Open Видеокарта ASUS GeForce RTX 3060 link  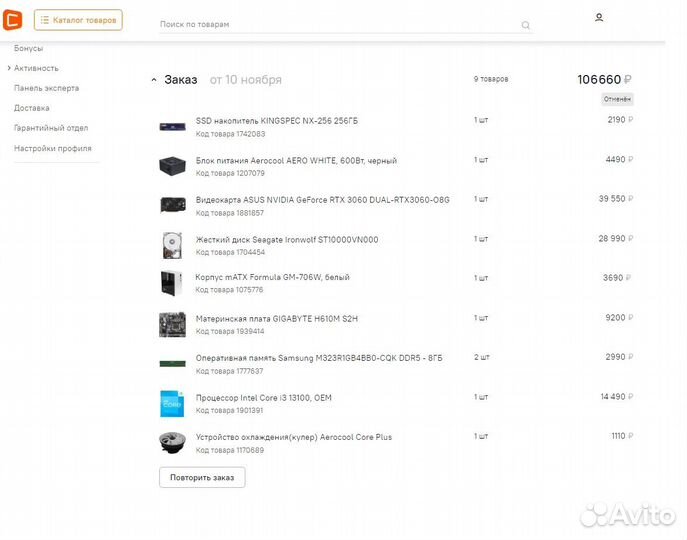point(322,200)
